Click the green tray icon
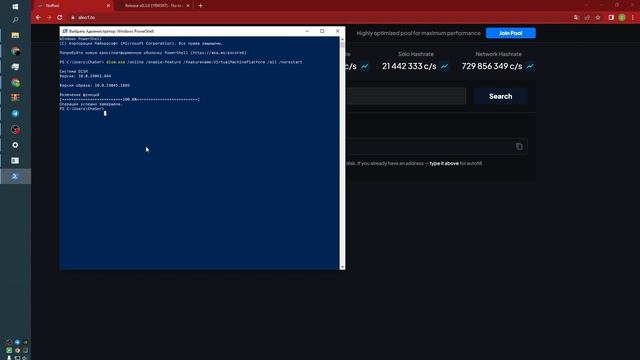The image size is (640, 360). 9,350
